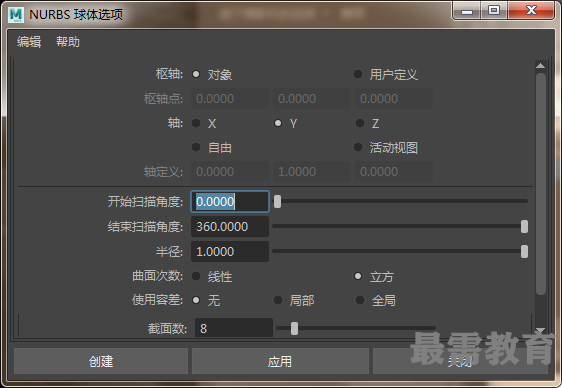Viewport: 562px width, 388px height.
Task: Click the 使用容差 label text
Action: pos(158,300)
